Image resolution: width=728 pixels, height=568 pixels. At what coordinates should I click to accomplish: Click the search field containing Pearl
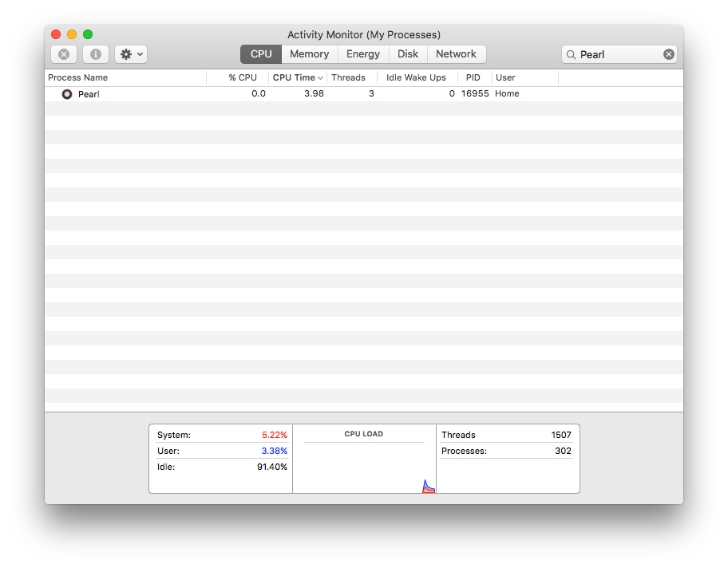[x=619, y=54]
